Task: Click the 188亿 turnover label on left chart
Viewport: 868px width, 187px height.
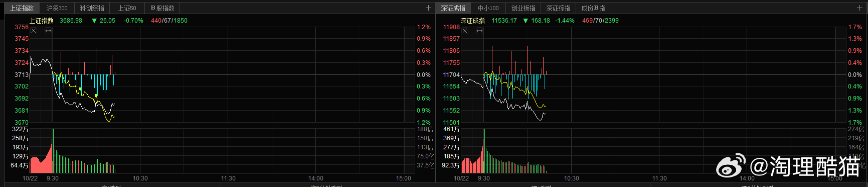Action: (425, 130)
